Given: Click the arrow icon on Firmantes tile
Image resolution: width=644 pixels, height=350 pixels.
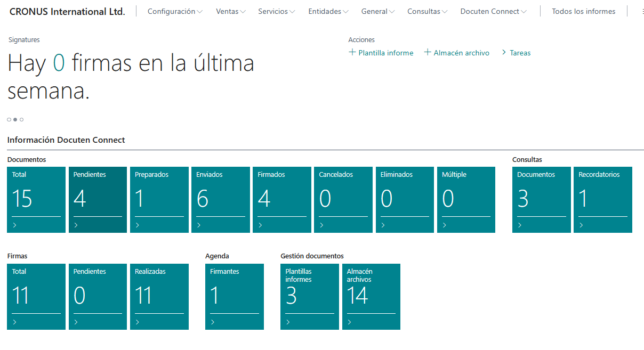Looking at the screenshot, I should coord(213,322).
